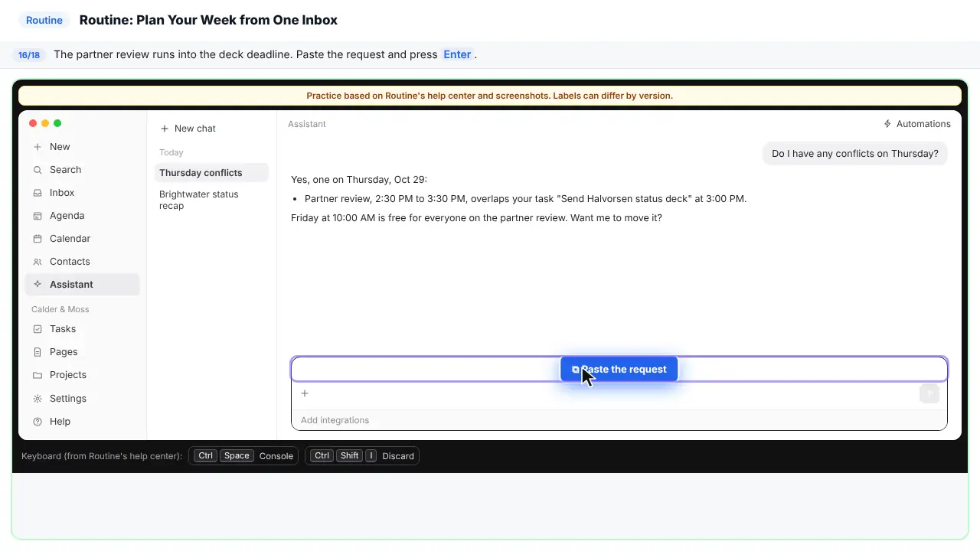Screen dimensions: 980x551
Task: Open Tasks under Calder & Moss
Action: coord(83,329)
